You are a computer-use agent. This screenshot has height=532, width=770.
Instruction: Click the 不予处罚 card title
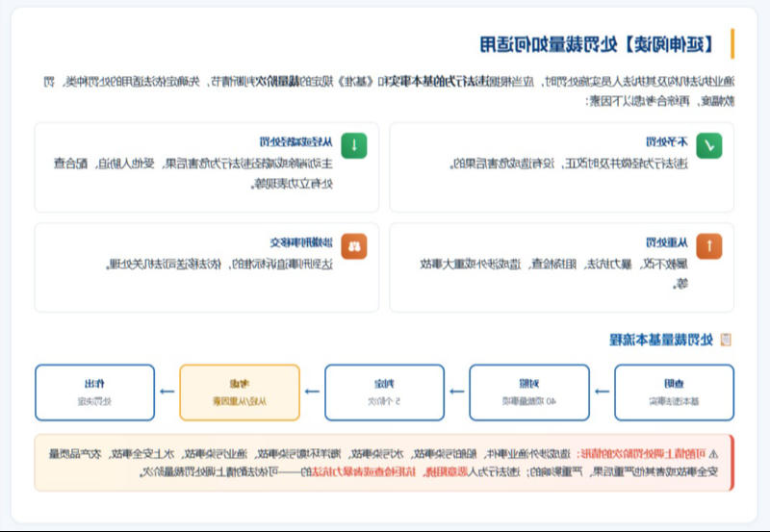click(667, 141)
